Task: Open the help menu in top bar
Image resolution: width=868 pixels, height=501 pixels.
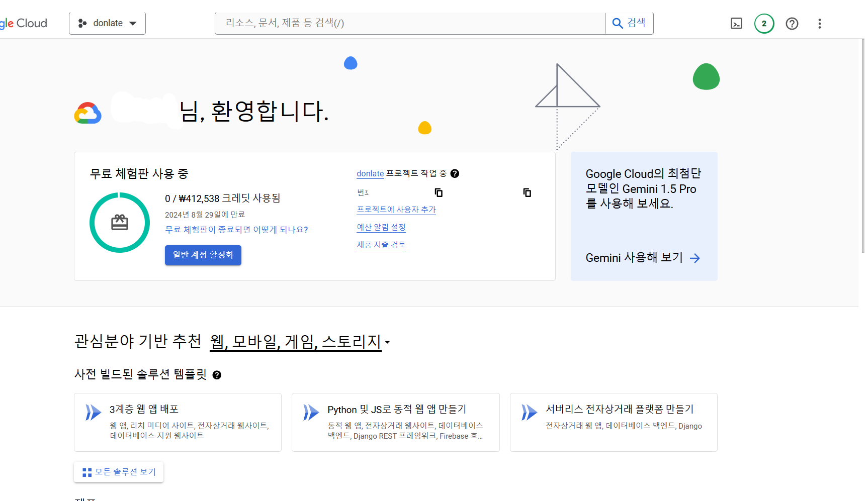Action: pyautogui.click(x=792, y=24)
